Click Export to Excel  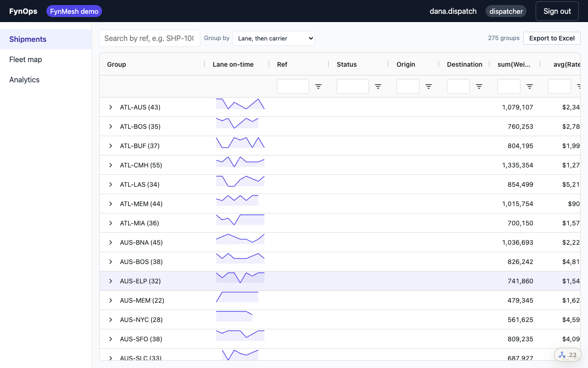click(552, 38)
